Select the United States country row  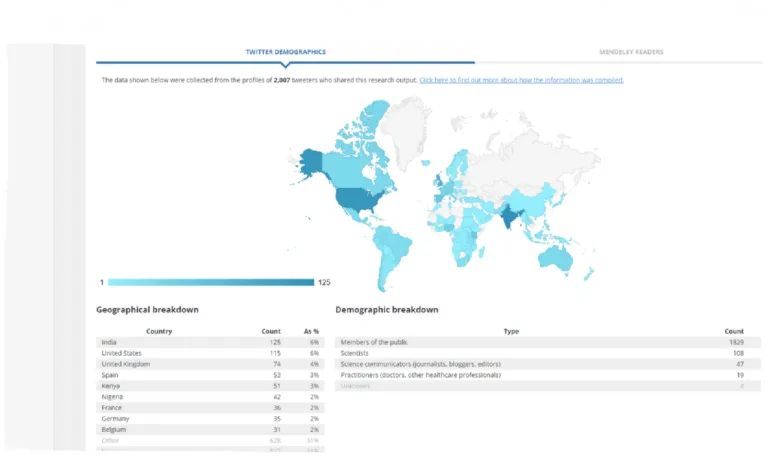[x=210, y=353]
